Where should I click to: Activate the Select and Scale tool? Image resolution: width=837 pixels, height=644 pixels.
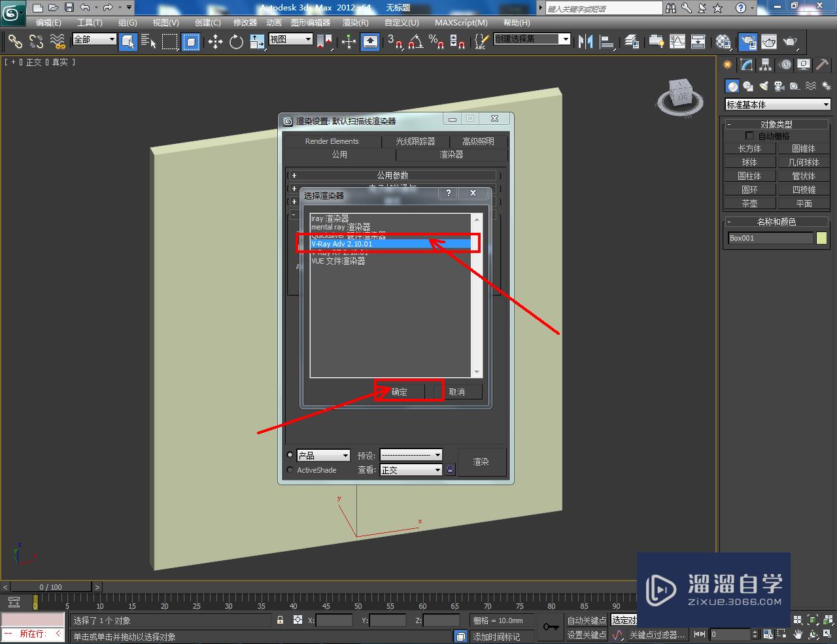[257, 42]
